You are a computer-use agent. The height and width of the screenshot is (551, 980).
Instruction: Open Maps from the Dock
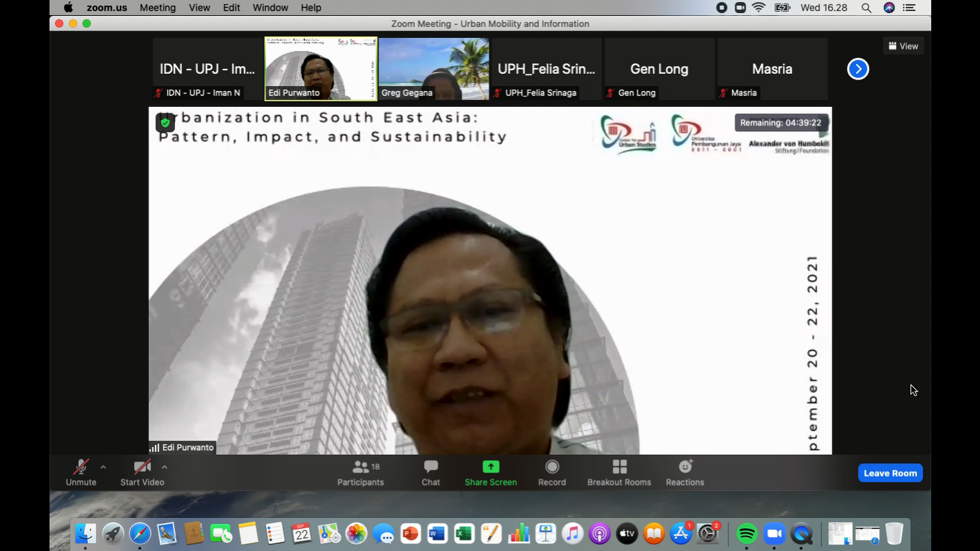pos(329,534)
